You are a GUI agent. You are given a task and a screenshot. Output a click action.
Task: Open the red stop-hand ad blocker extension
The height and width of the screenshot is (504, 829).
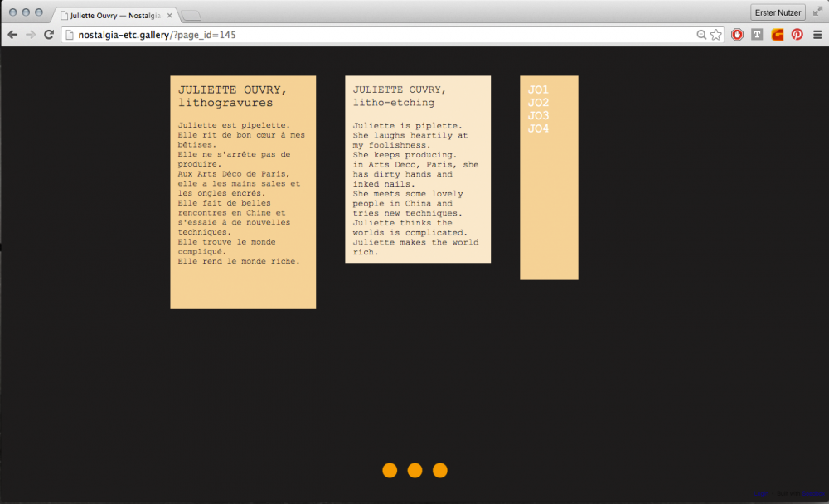737,35
